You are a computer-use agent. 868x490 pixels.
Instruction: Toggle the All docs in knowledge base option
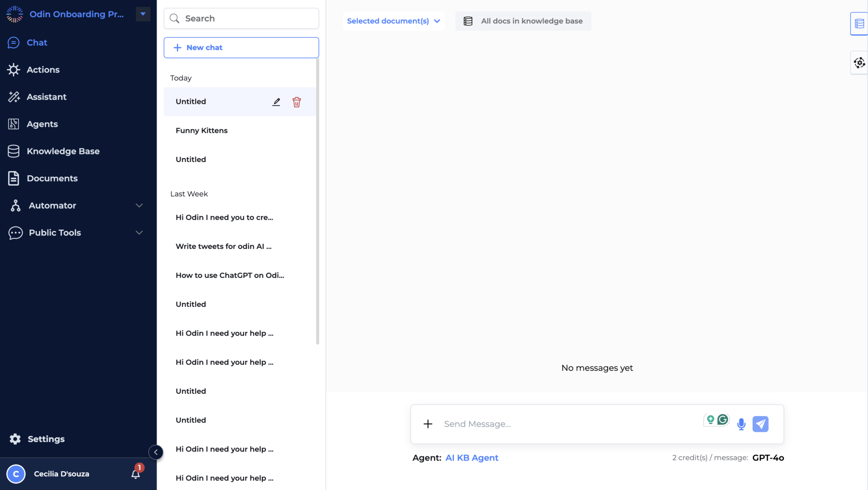pyautogui.click(x=522, y=21)
